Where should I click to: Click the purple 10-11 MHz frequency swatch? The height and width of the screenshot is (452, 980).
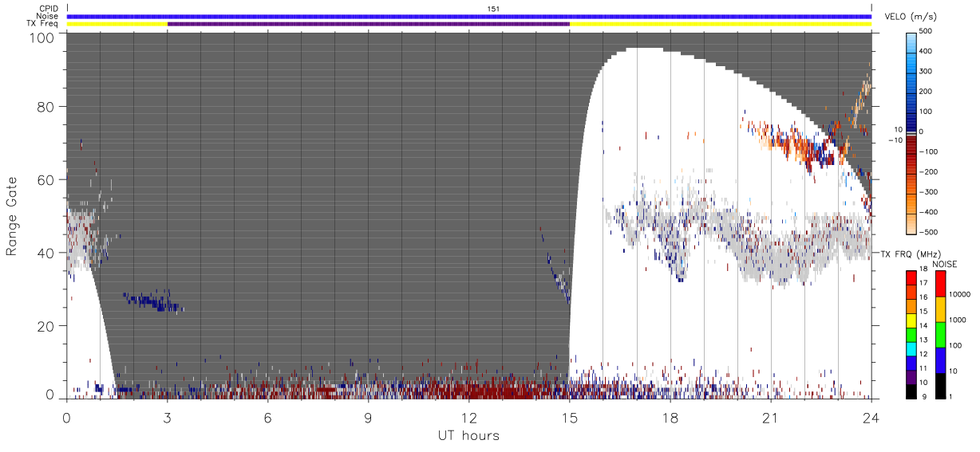911,377
